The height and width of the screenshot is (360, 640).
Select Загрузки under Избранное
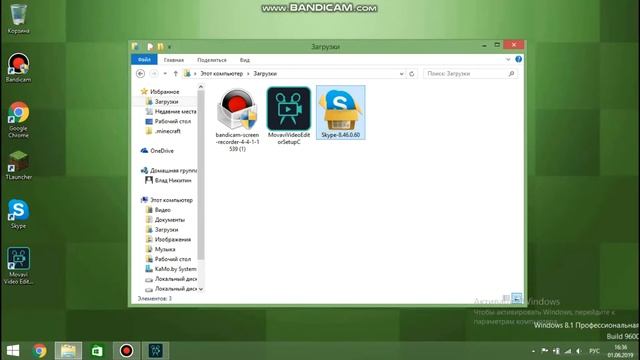166,102
